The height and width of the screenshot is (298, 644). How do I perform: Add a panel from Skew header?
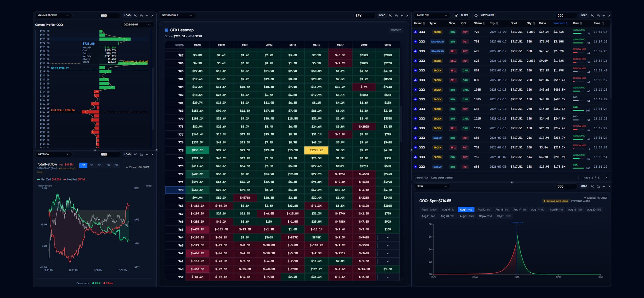604,186
